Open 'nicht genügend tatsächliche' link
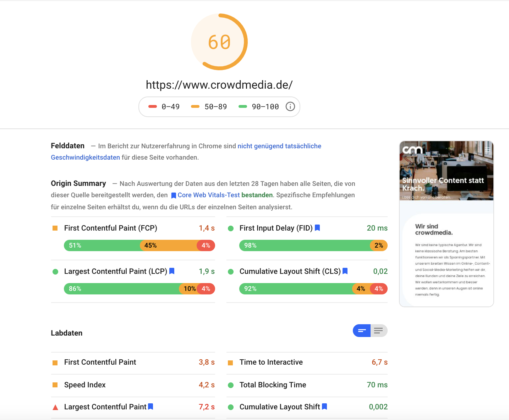 pyautogui.click(x=279, y=146)
